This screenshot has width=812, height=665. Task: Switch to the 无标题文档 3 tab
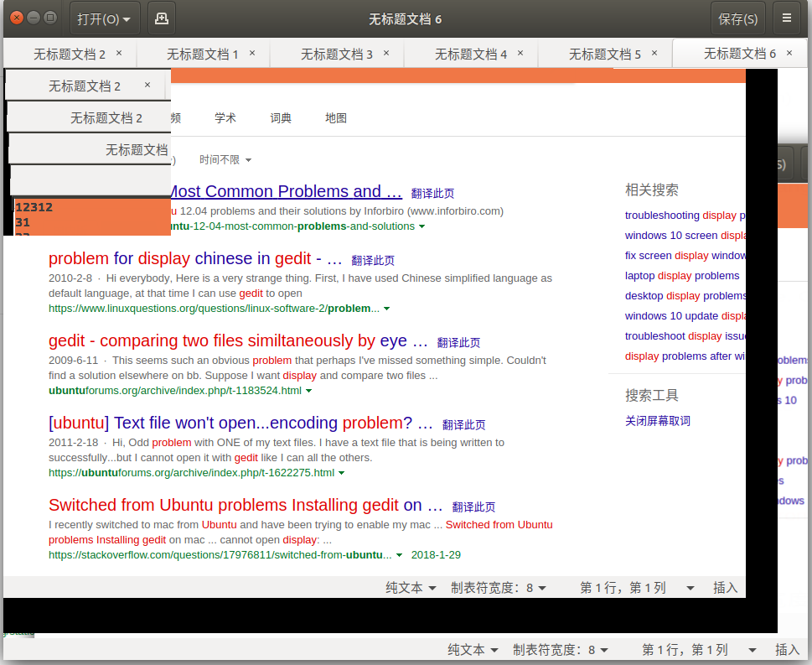pos(337,54)
